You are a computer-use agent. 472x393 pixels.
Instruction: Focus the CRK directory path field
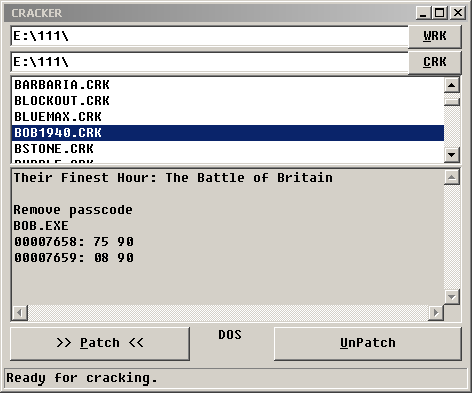(x=210, y=62)
